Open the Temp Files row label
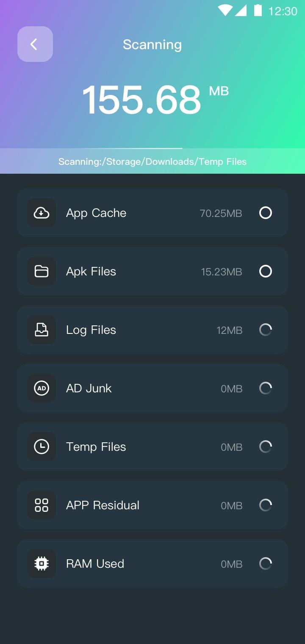 pos(96,447)
